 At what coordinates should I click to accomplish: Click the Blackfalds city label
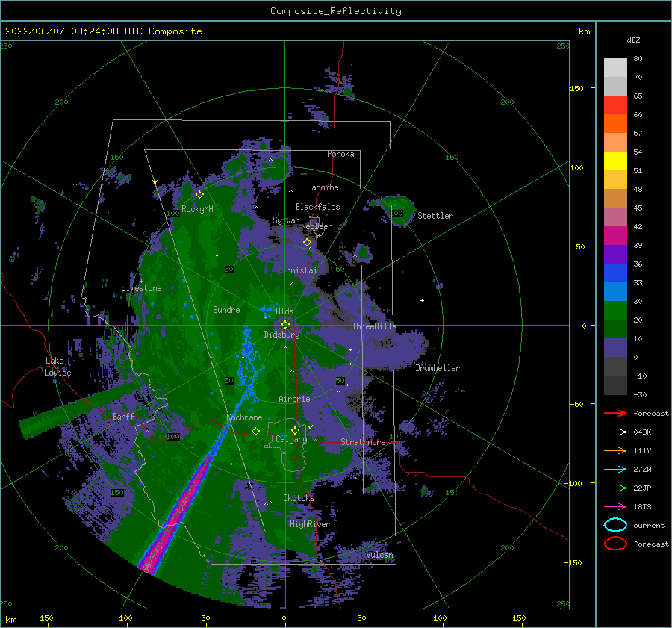(317, 207)
